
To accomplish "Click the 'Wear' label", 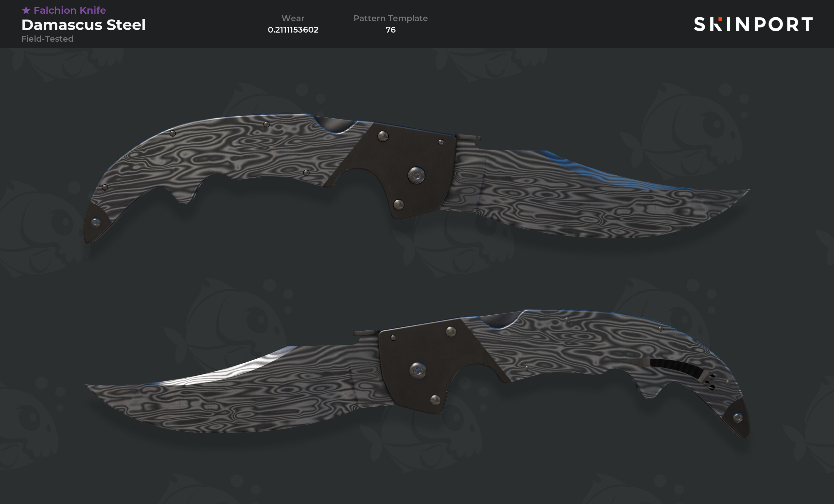I will point(293,18).
